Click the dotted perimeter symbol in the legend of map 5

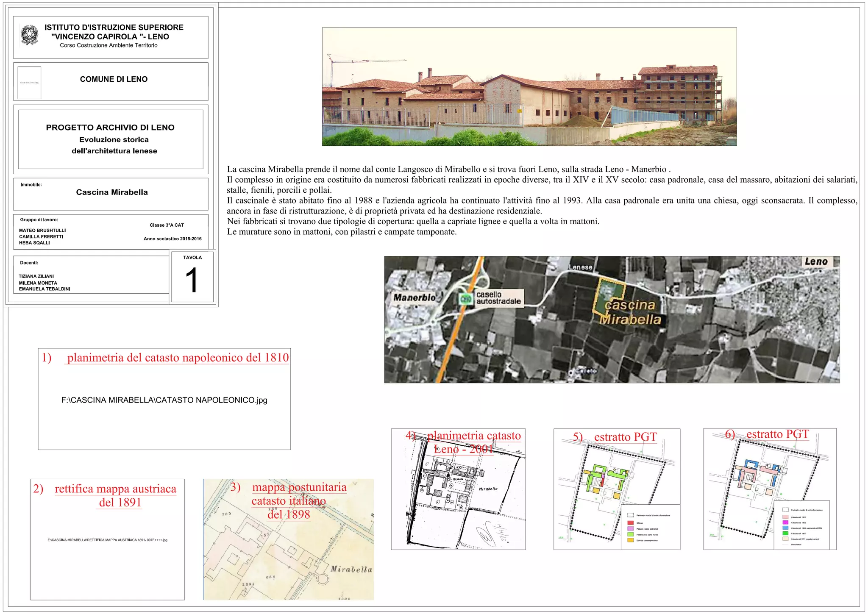[x=631, y=515]
